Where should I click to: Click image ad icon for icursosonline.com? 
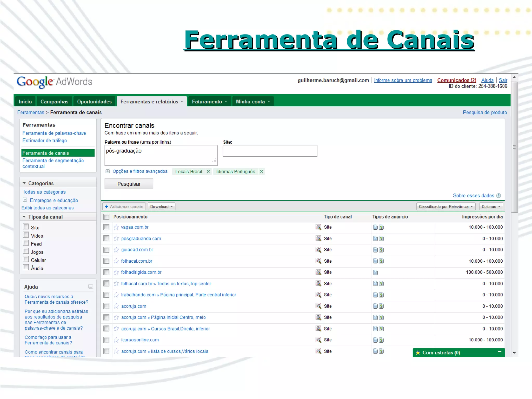(381, 340)
